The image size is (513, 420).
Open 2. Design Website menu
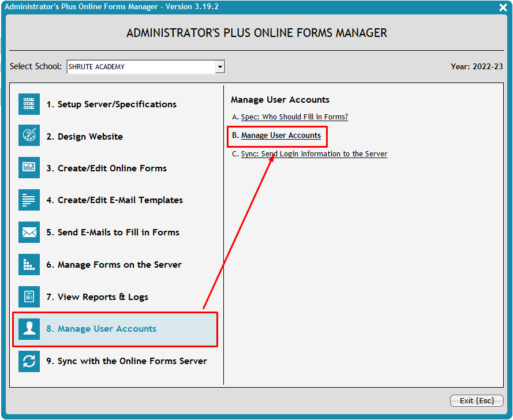point(84,136)
